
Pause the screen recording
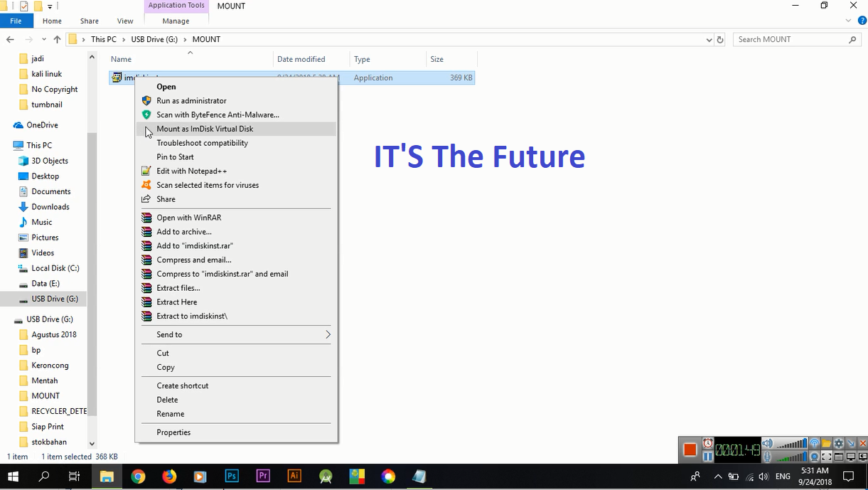point(707,456)
